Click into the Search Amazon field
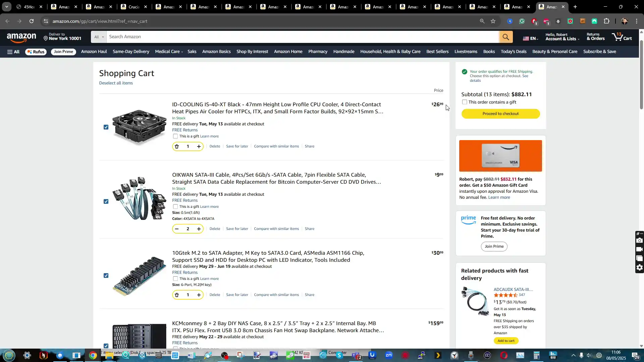644x362 pixels. pyautogui.click(x=303, y=37)
